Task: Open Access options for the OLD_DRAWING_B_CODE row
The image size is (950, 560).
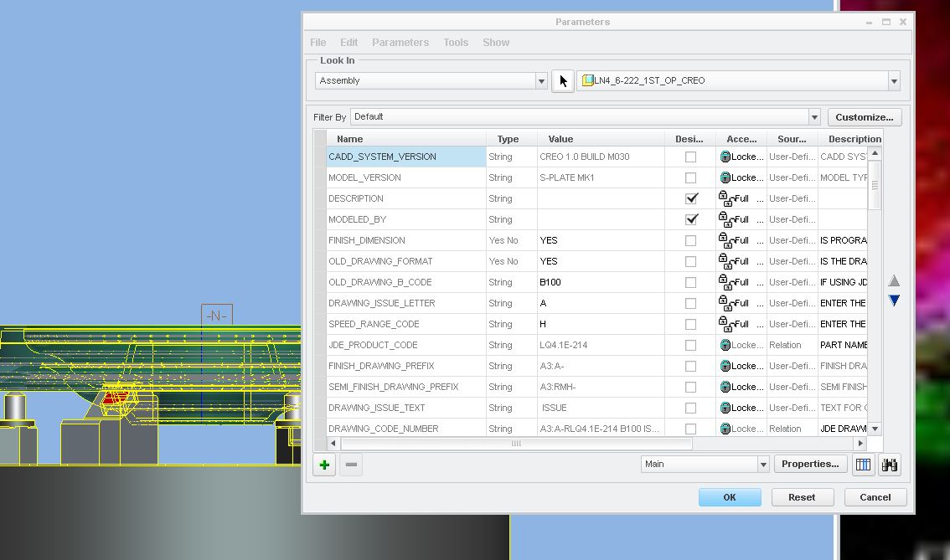Action: (x=760, y=282)
